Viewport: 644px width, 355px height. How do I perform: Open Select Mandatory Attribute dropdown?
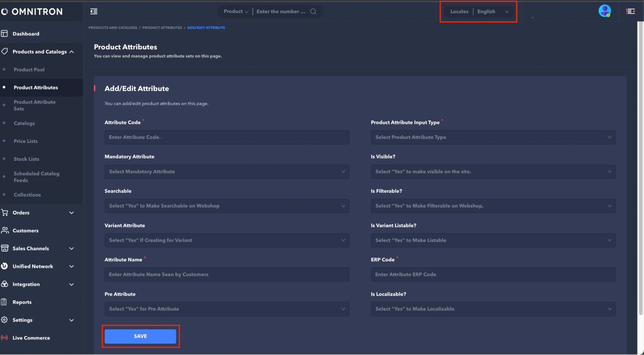(227, 172)
